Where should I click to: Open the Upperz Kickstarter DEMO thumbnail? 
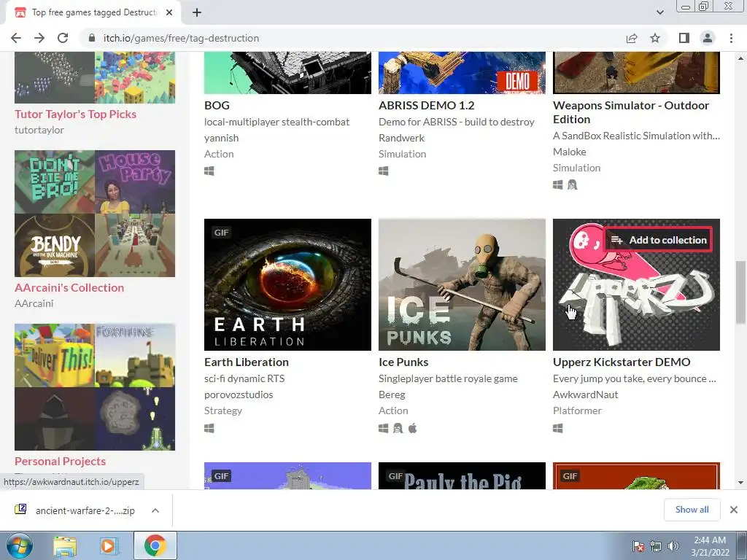pos(636,285)
